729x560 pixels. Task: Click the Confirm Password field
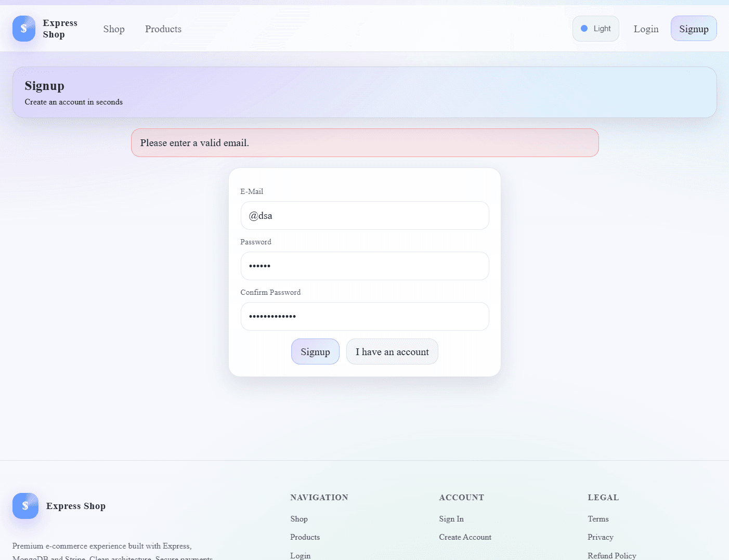[x=364, y=316]
